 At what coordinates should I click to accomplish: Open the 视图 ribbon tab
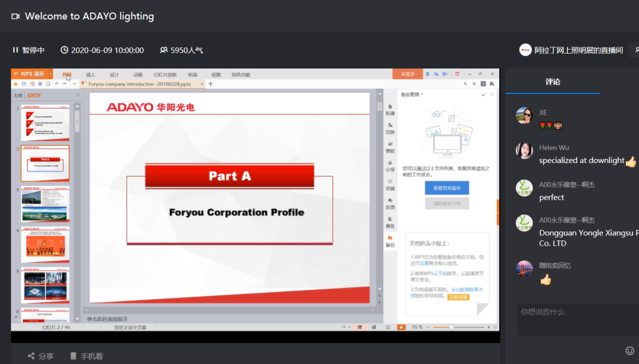[216, 74]
